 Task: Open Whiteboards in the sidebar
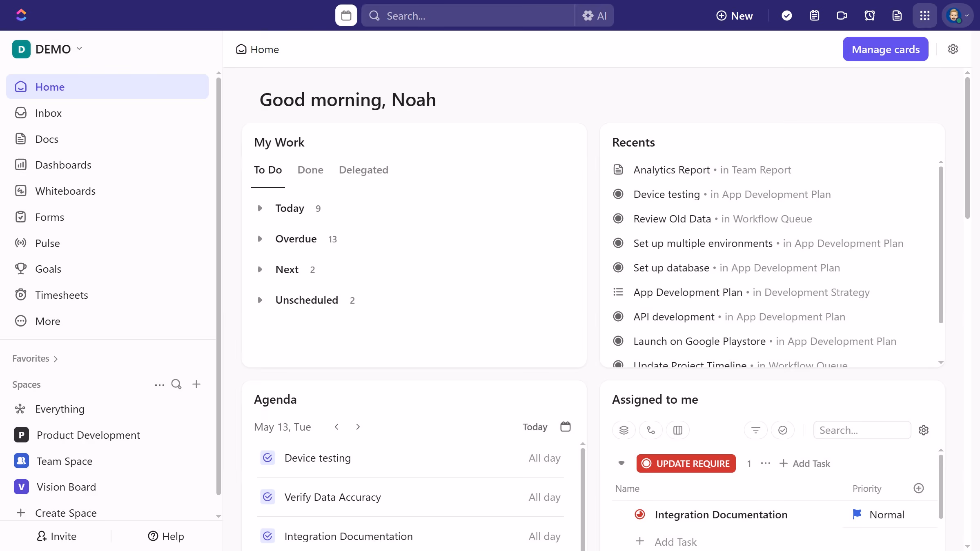click(107, 191)
